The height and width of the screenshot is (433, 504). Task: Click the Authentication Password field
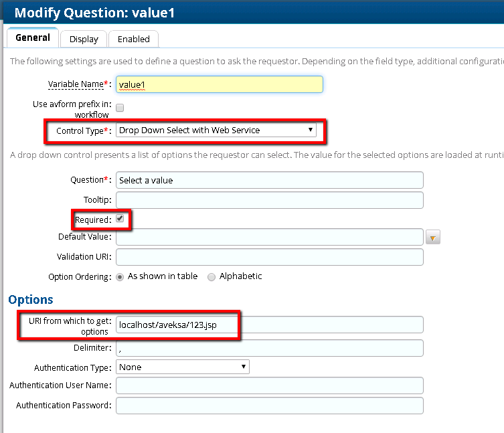(x=269, y=406)
